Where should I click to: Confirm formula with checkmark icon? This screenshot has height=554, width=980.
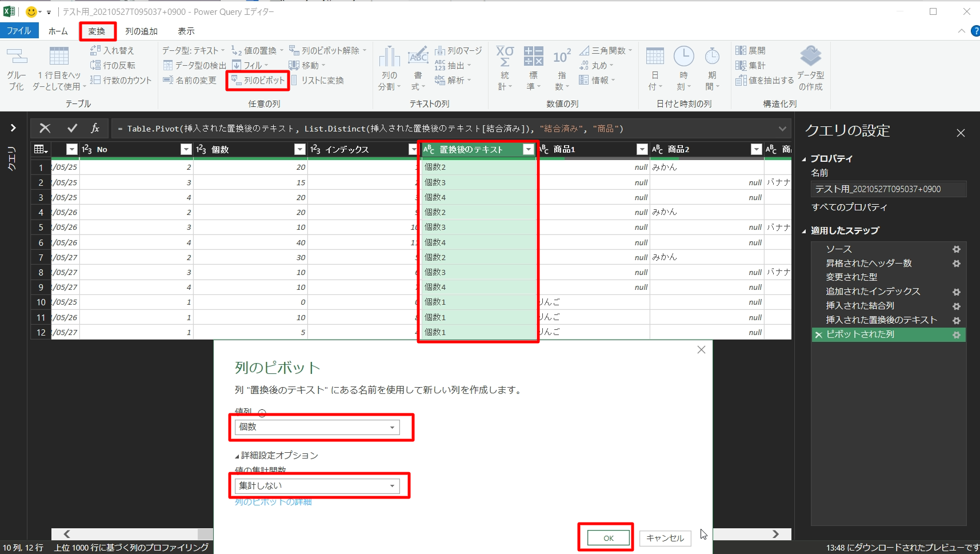(72, 129)
